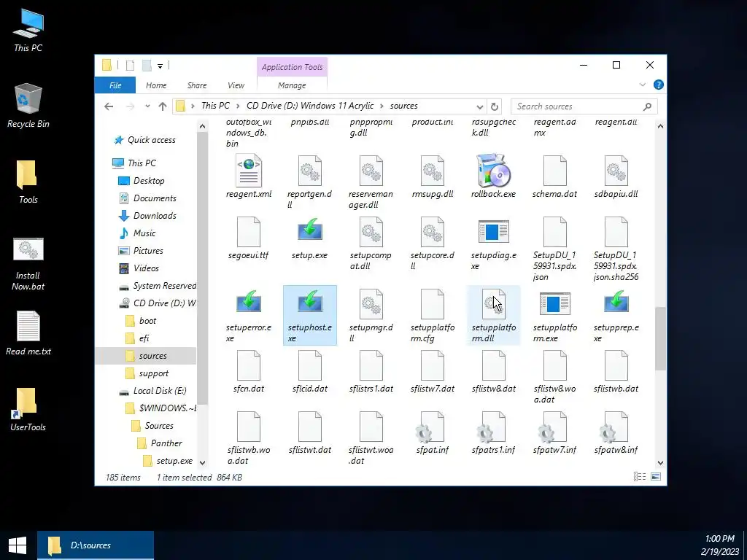This screenshot has height=560, width=747.
Task: Open the address bar history dropdown
Action: pyautogui.click(x=480, y=106)
